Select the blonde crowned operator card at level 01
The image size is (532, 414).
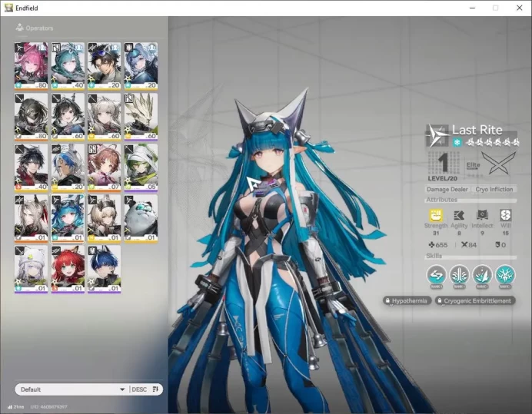tap(104, 218)
